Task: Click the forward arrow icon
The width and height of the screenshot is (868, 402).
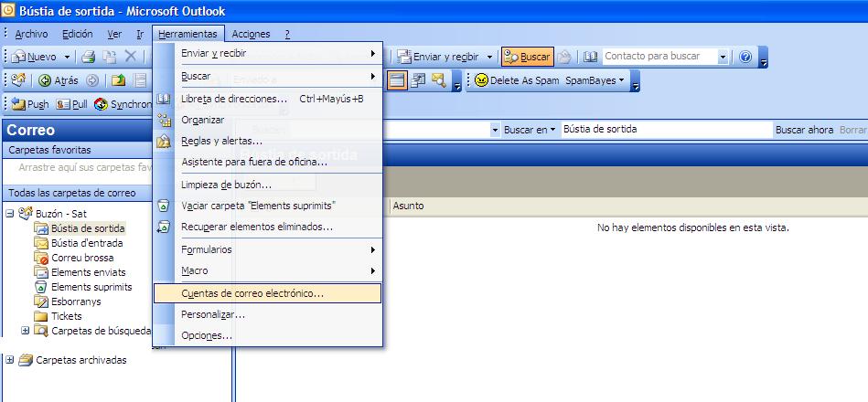Action: coord(91,80)
